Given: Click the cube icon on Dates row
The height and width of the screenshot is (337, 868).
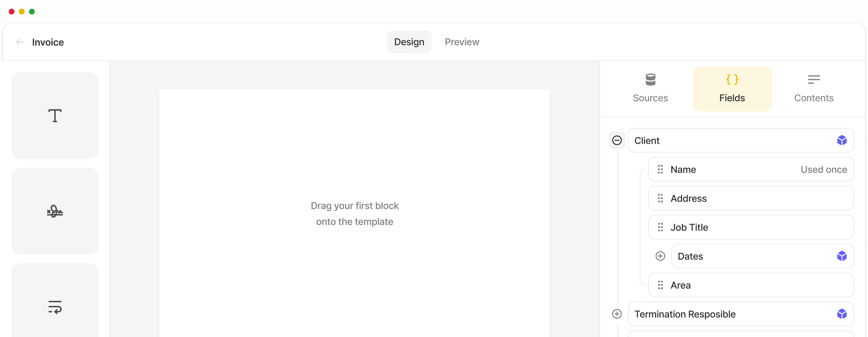Looking at the screenshot, I should (x=842, y=256).
